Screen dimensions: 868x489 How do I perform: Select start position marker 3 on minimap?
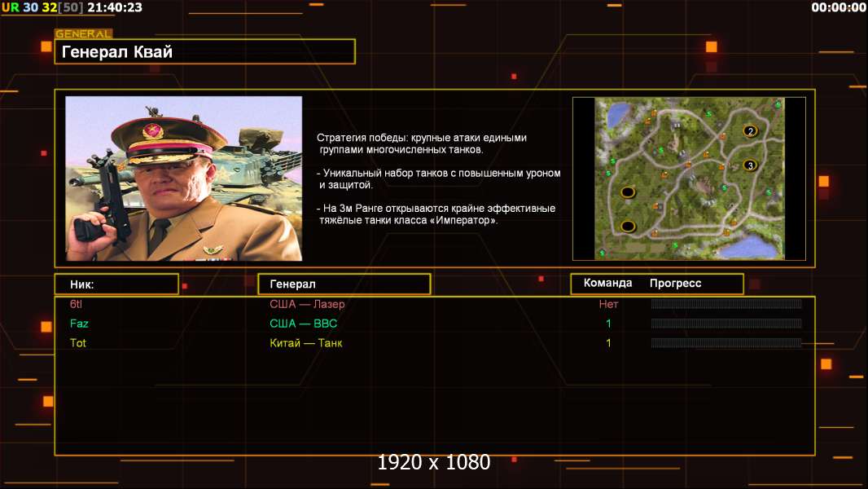pyautogui.click(x=750, y=165)
